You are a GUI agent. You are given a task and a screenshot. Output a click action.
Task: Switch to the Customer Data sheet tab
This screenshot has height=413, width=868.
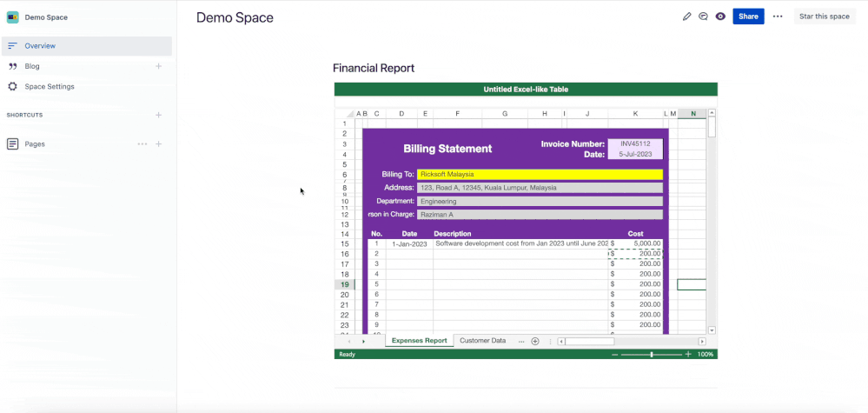(483, 341)
